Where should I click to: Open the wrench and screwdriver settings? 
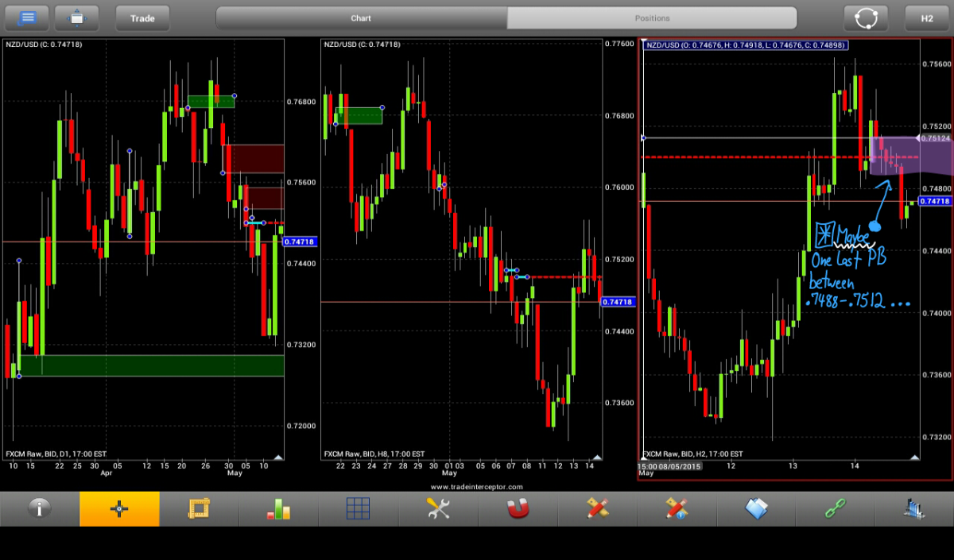click(438, 508)
